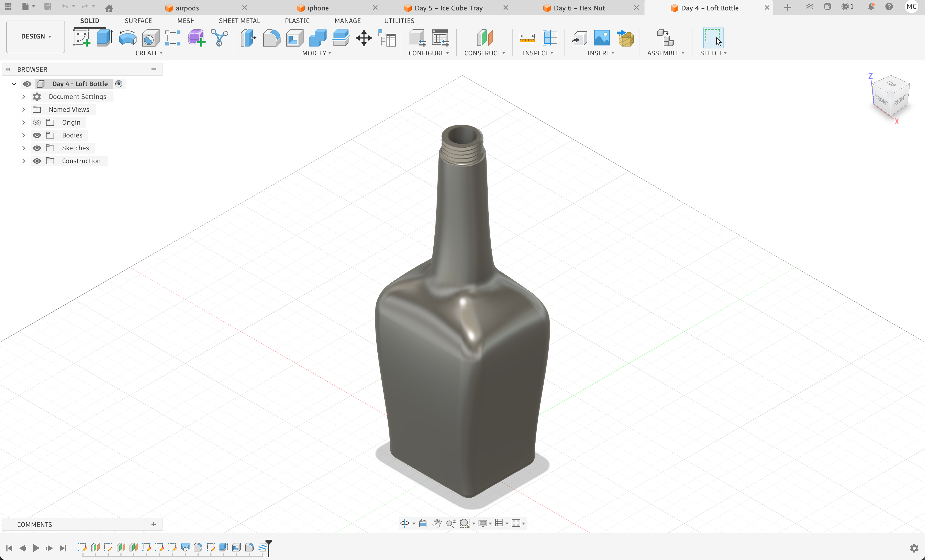This screenshot has width=925, height=560.
Task: Switch to the MESH ribbon tab
Action: tap(186, 21)
